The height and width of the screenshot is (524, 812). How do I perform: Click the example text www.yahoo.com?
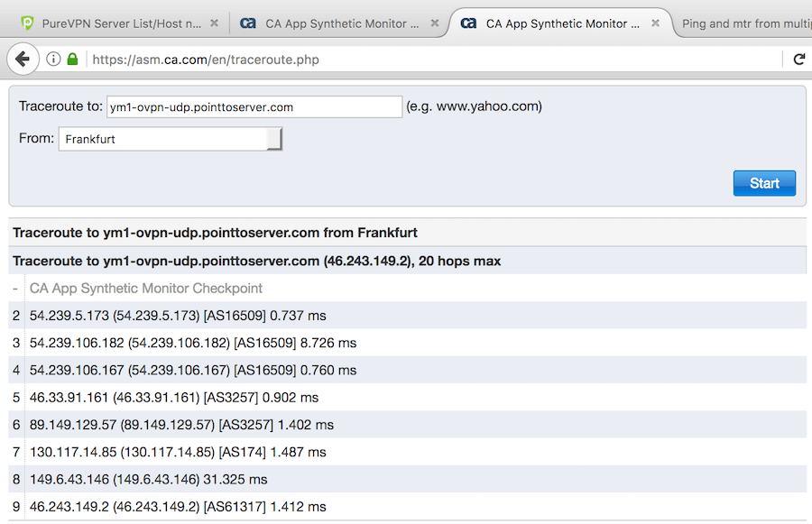tap(487, 106)
